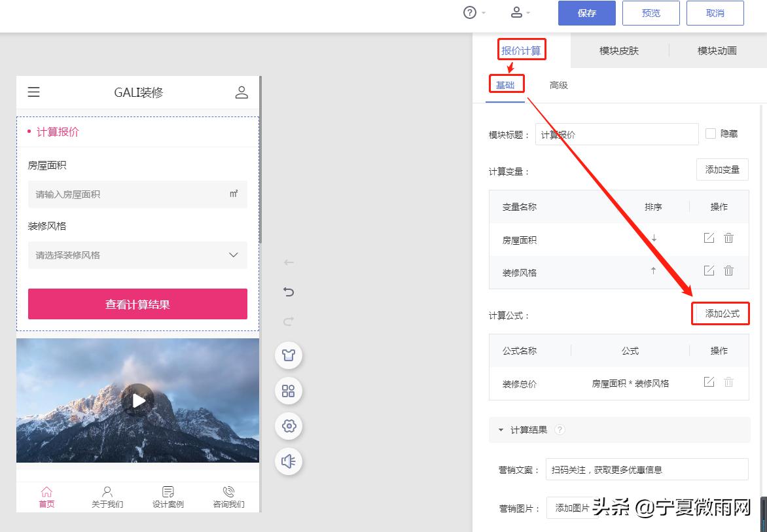This screenshot has height=532, width=767.
Task: Click the settings gear icon beside the preview
Action: click(289, 426)
